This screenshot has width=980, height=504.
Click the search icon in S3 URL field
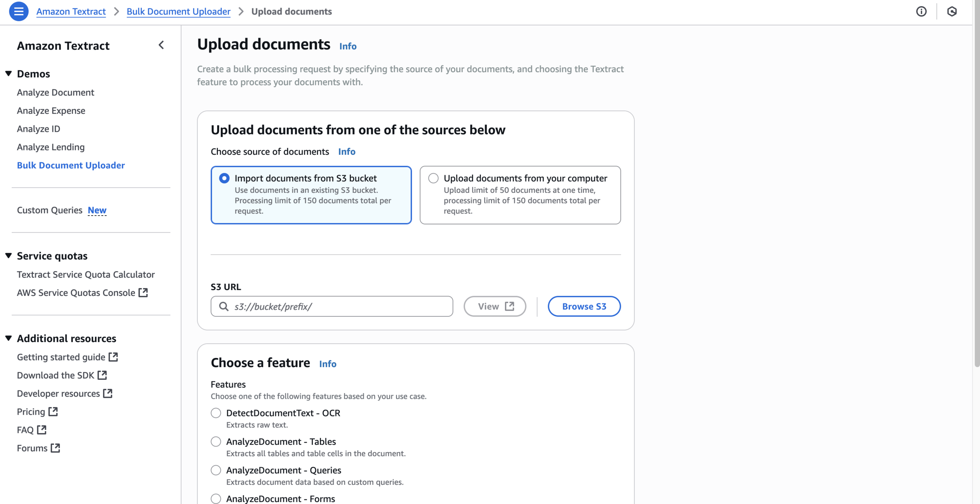pyautogui.click(x=224, y=306)
